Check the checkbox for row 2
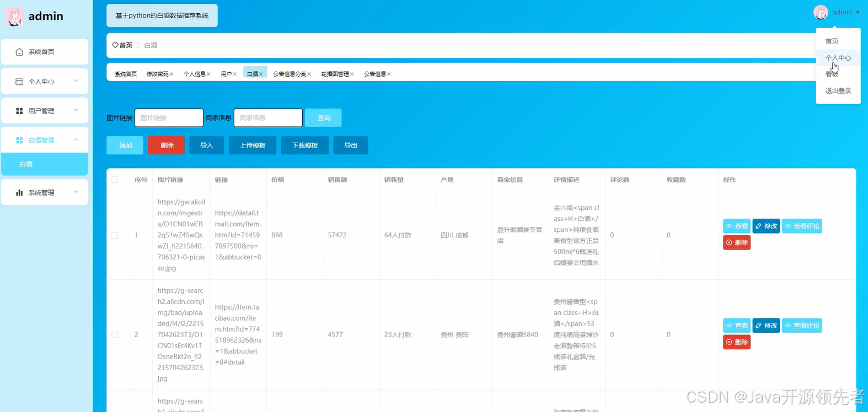 pos(115,334)
